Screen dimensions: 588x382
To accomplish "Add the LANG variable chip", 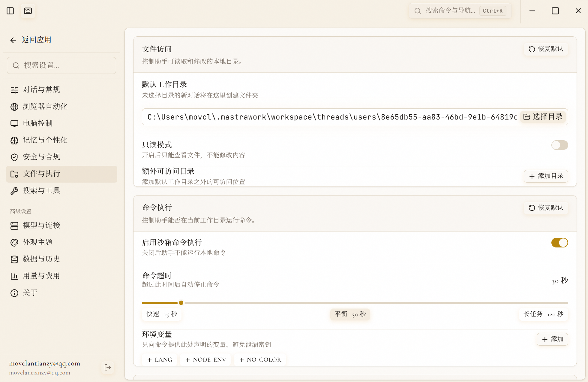I will click(x=160, y=360).
